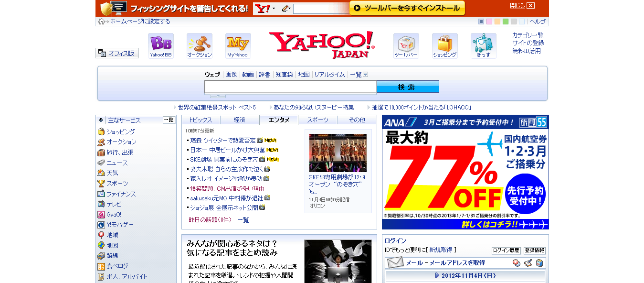Image resolution: width=644 pixels, height=283 pixels.
Task: Select the pink theme swatch
Action: point(489,22)
